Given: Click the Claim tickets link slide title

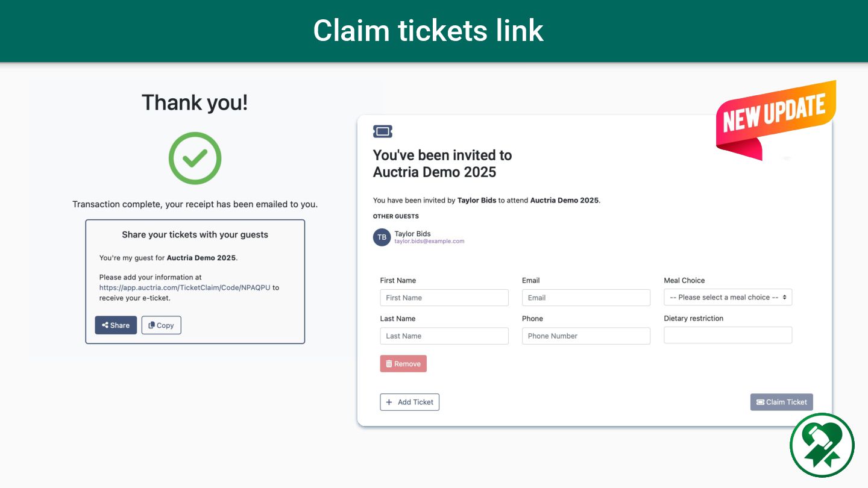Looking at the screenshot, I should [x=429, y=31].
